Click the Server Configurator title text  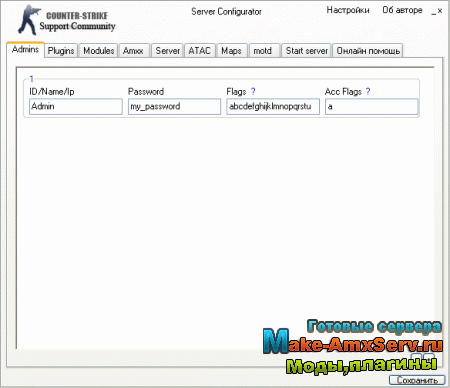226,12
